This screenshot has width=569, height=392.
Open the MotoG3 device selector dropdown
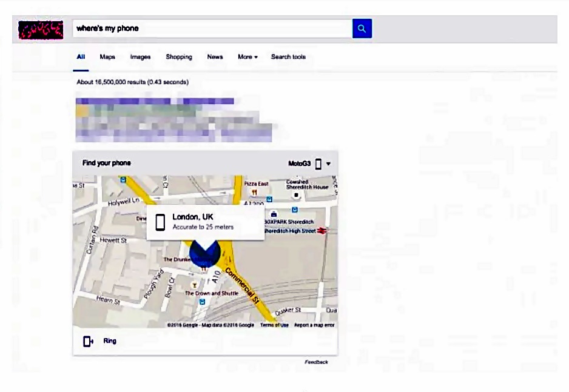click(328, 164)
